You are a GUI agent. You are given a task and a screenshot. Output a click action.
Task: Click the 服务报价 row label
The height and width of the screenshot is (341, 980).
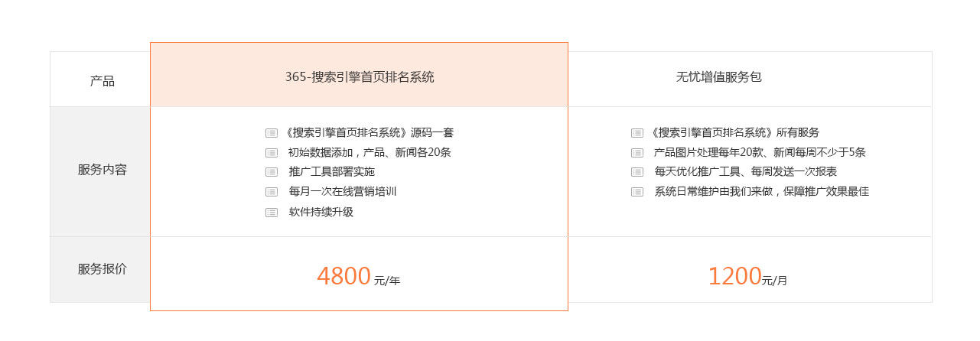pyautogui.click(x=103, y=269)
